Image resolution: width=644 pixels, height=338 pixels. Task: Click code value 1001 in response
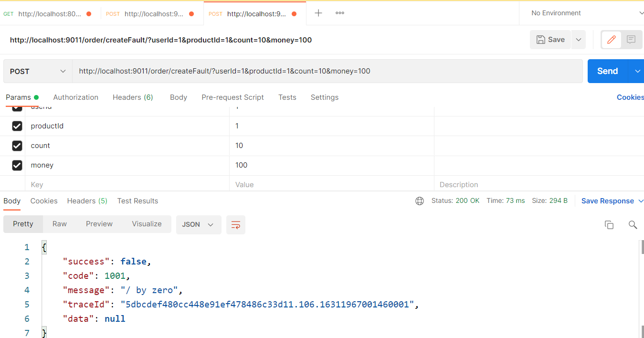115,276
